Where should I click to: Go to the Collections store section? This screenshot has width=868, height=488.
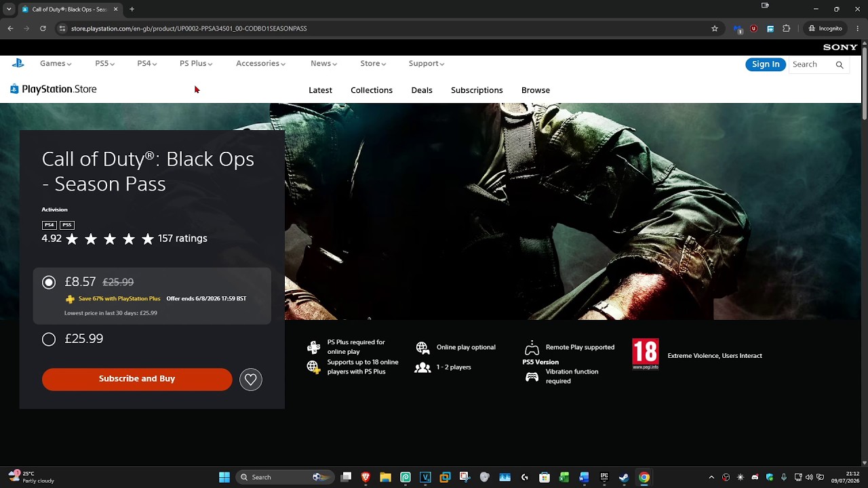[372, 90]
